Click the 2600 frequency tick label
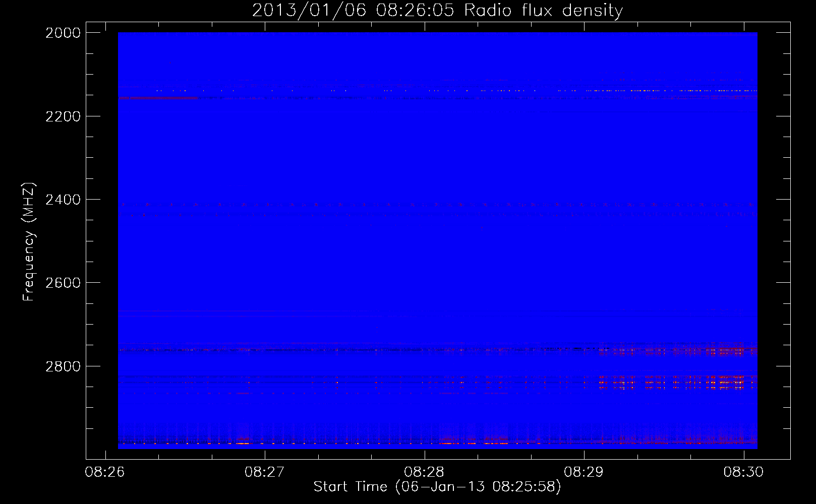This screenshot has height=504, width=816. [x=63, y=283]
